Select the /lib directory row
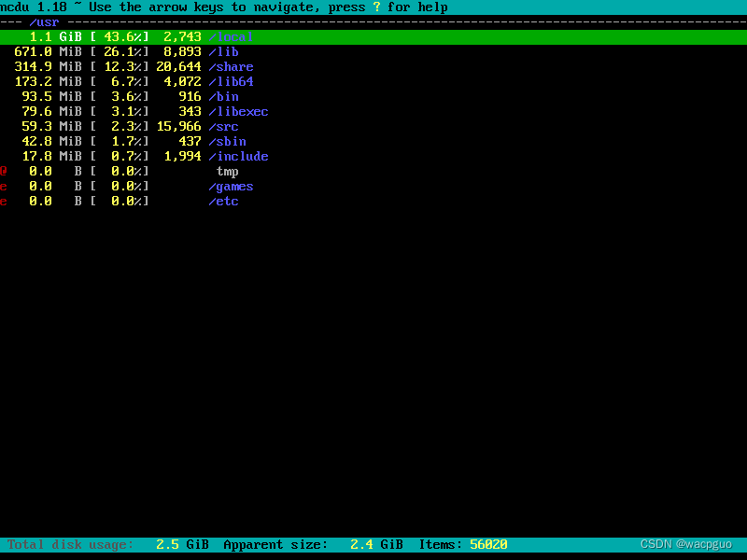Viewport: 747px width, 560px height. pyautogui.click(x=224, y=51)
